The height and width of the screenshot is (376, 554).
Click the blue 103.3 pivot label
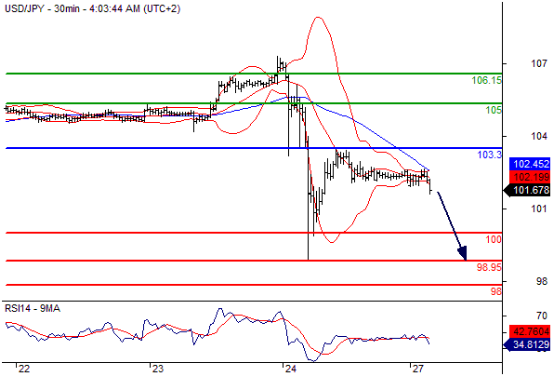(489, 155)
